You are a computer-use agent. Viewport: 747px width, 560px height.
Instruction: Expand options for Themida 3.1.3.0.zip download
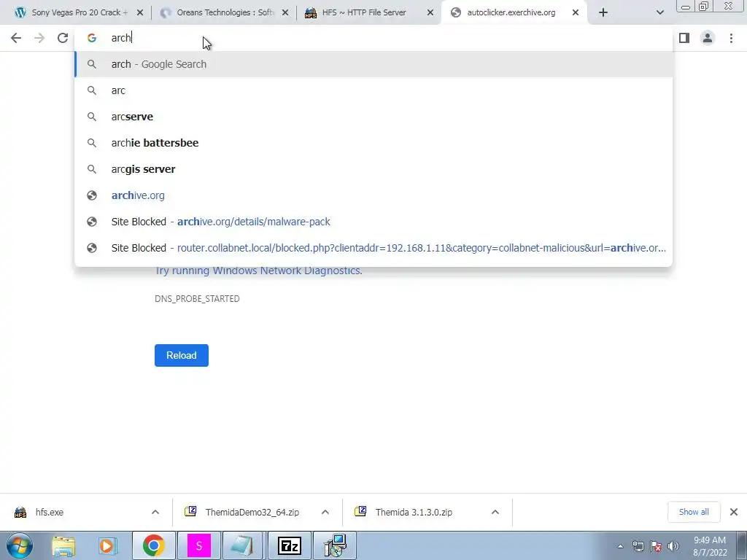coord(495,512)
